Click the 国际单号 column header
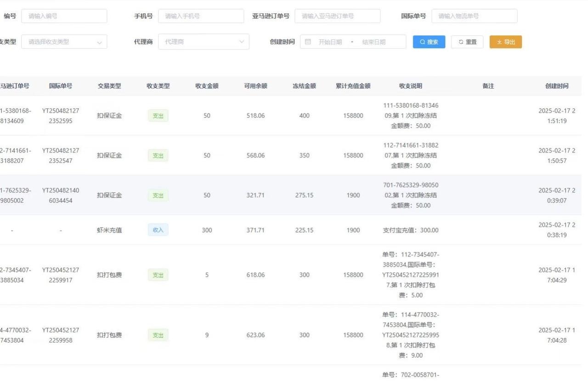588x381 pixels. point(61,86)
